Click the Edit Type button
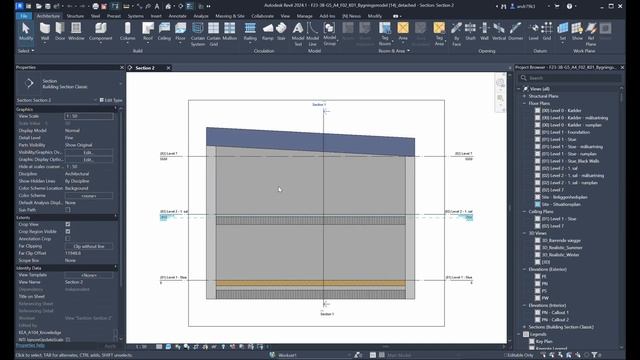The image size is (640, 360). pos(111,100)
